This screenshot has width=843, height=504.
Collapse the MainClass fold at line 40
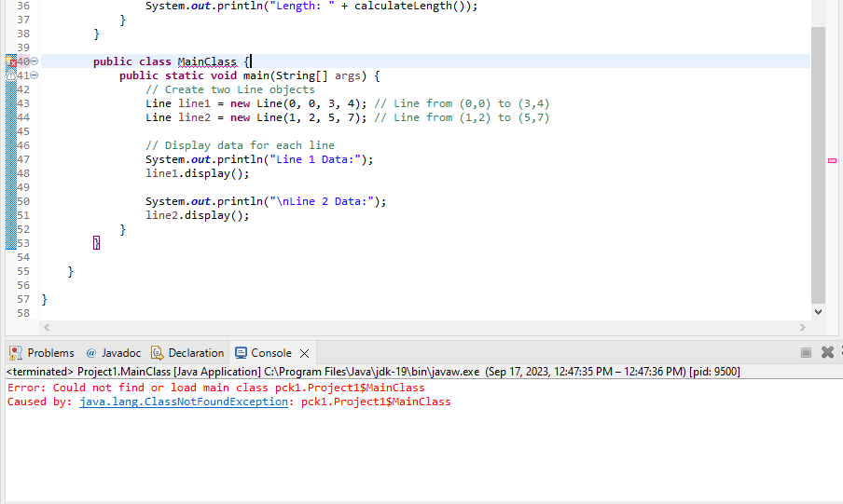(x=34, y=61)
